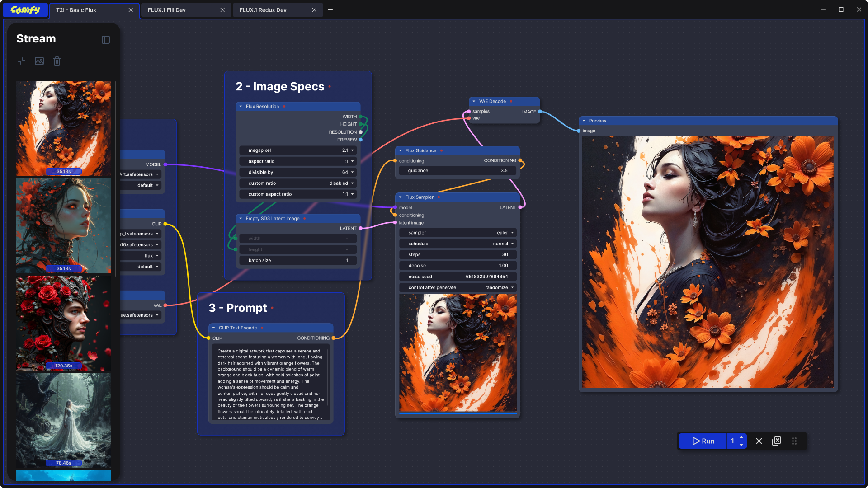Click the collapse arrows icon under Stream
Screen dimensions: 868x488
point(22,61)
